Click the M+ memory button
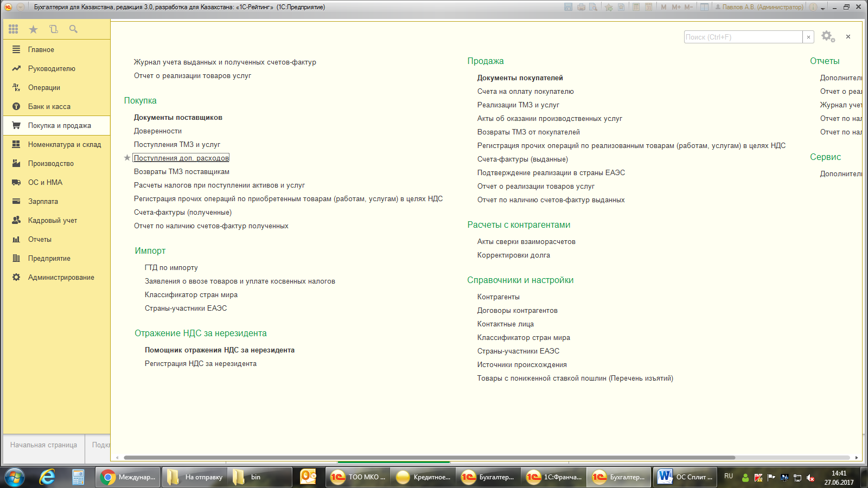The image size is (868, 488). tap(676, 7)
